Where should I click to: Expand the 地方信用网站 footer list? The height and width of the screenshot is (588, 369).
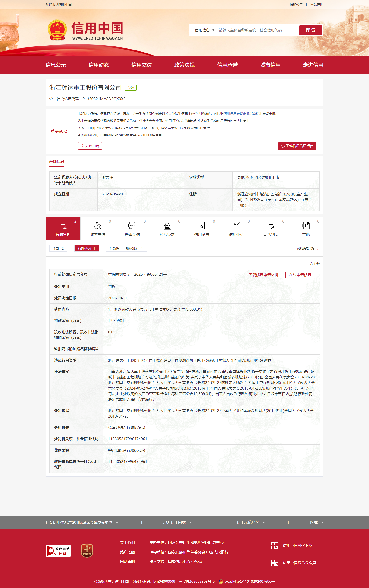coord(177,522)
